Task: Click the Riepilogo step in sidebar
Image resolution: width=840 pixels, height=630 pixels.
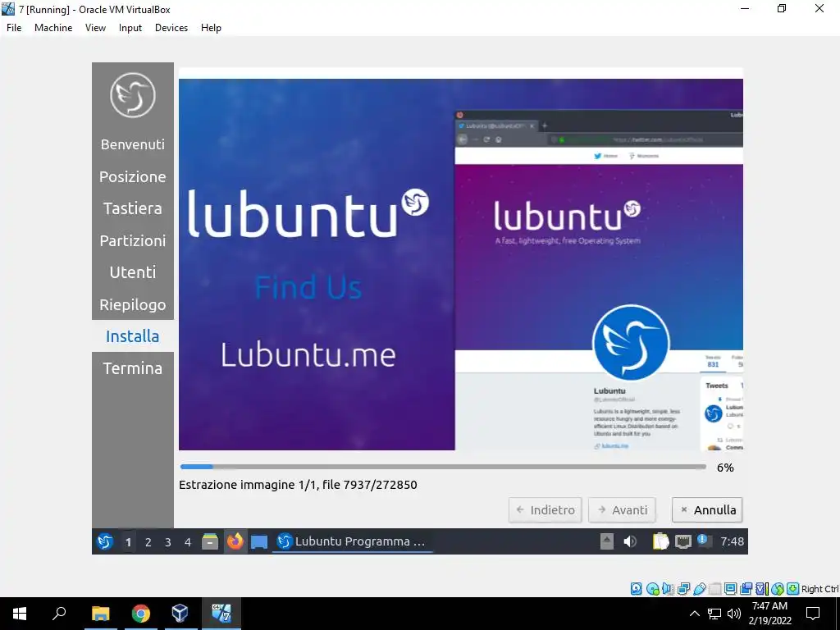Action: pos(133,304)
